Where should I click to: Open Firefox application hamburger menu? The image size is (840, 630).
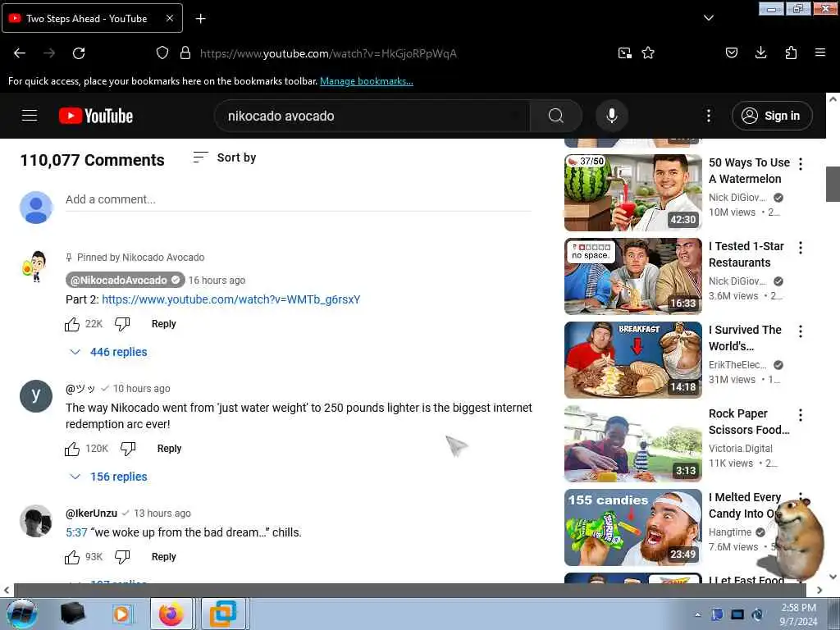[x=820, y=52]
